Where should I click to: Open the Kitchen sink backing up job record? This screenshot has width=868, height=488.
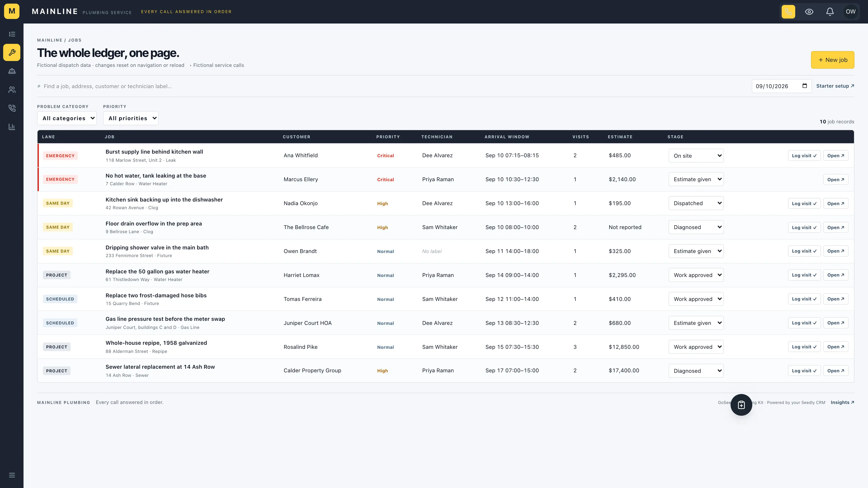tap(836, 203)
